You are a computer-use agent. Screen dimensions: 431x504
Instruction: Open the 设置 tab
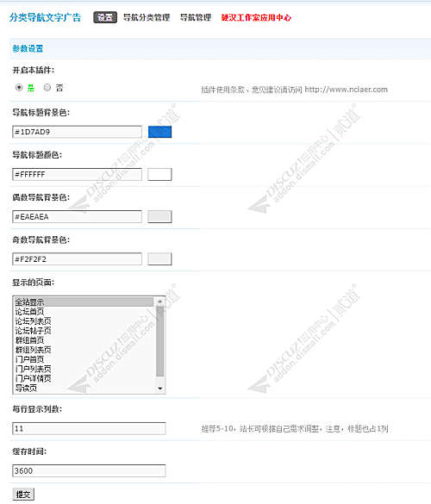click(105, 17)
